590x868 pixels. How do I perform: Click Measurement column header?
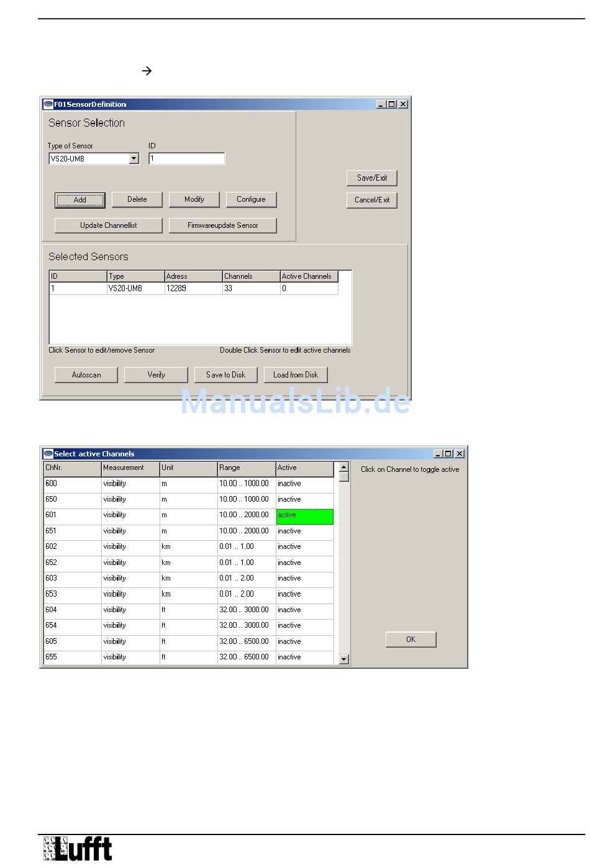coord(130,468)
